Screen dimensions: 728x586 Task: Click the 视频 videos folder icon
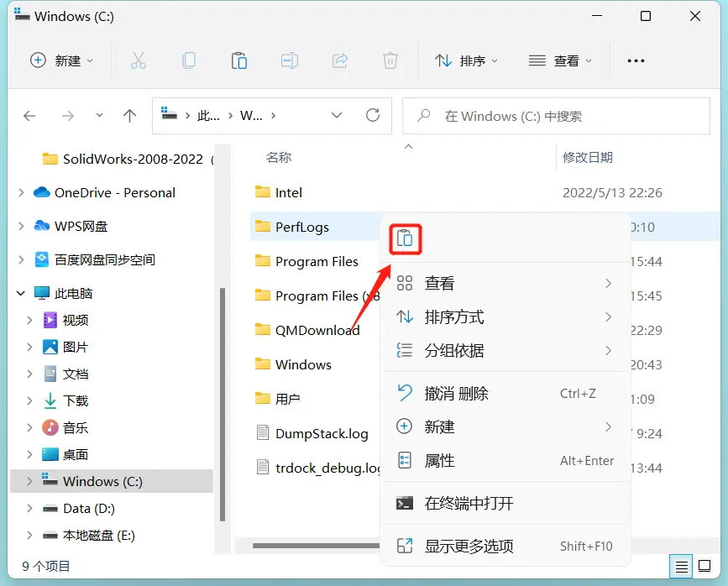(50, 320)
